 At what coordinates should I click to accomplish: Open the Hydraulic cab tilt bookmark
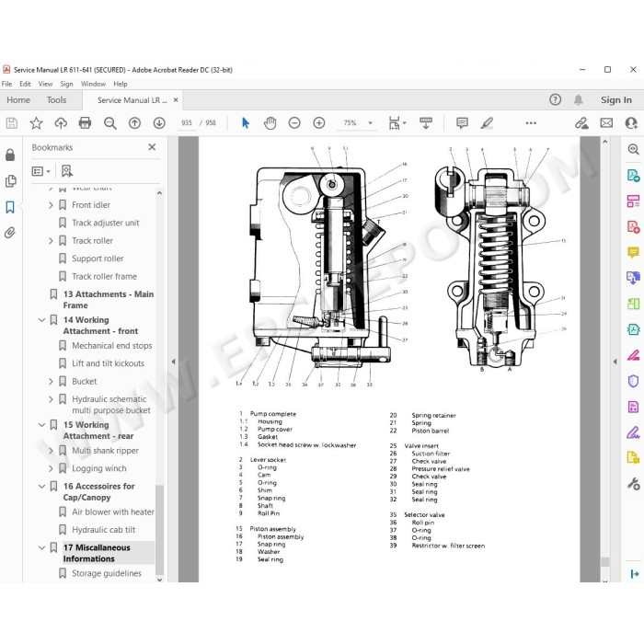(103, 529)
